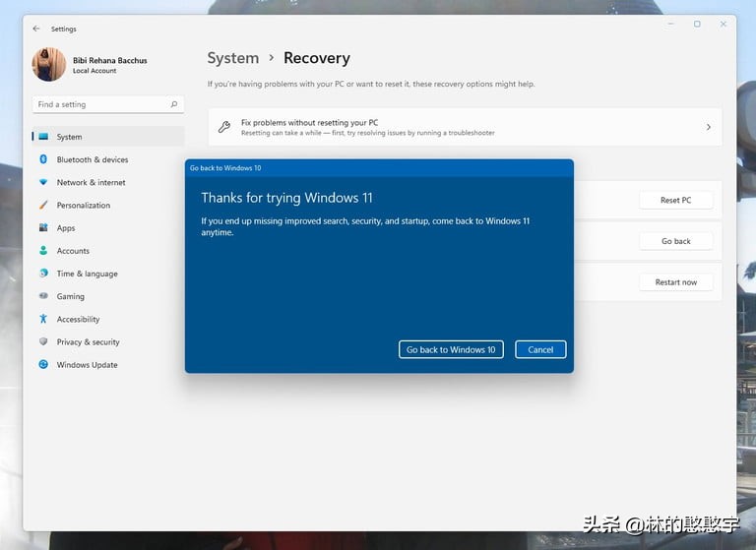
Task: Click the Time & language globe icon
Action: 43,274
